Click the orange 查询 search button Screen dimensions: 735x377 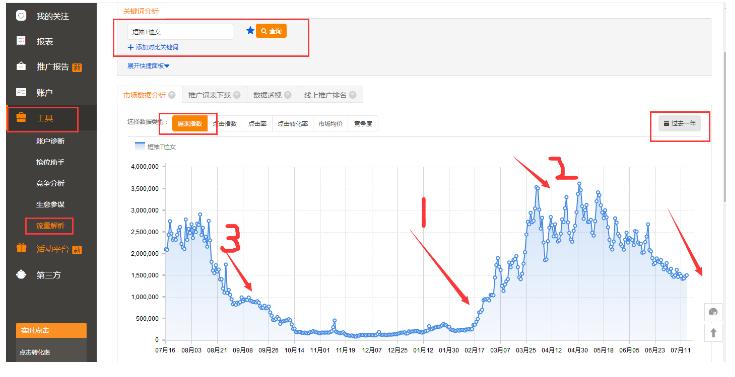click(271, 31)
